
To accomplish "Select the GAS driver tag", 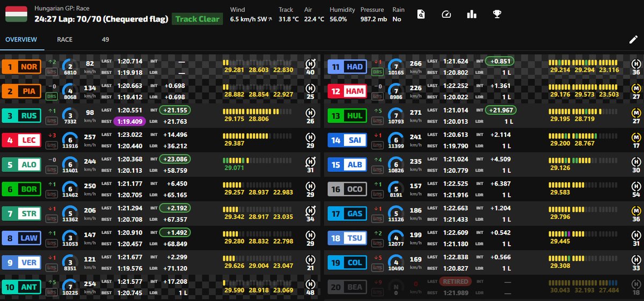I will click(347, 214).
